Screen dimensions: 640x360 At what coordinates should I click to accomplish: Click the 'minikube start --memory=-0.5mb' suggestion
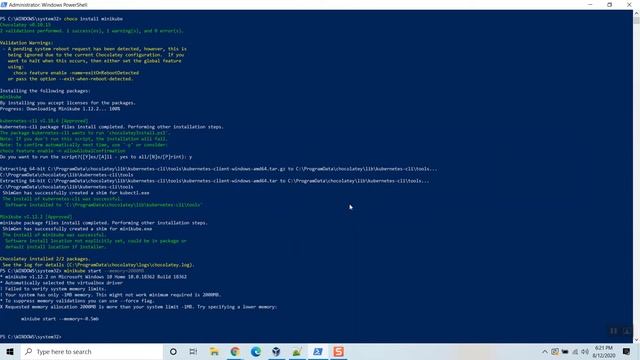[60, 319]
